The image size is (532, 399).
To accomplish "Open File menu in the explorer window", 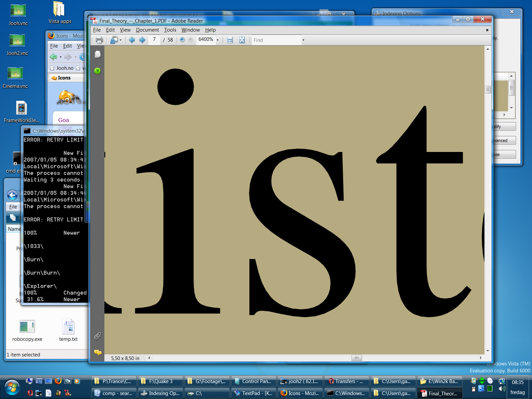I will 13,206.
